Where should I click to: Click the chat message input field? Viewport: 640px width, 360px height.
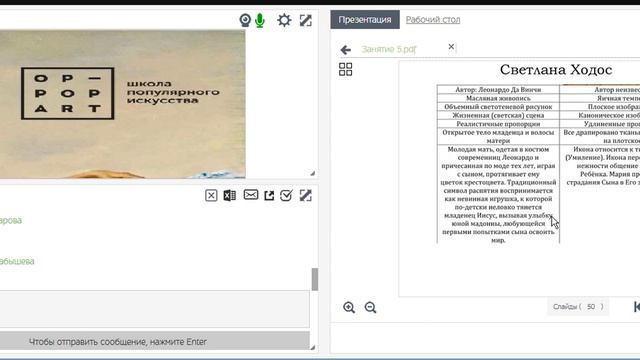tap(154, 309)
